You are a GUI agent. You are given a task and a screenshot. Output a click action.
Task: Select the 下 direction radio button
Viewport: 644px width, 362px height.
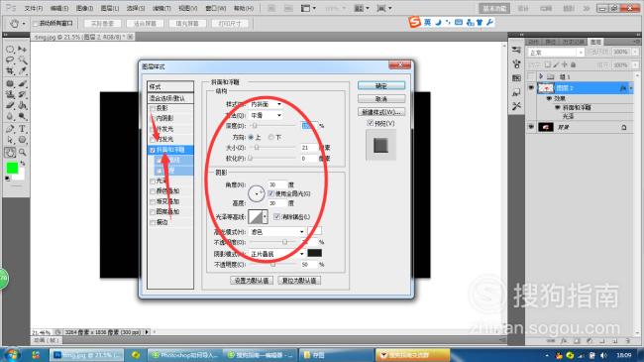(x=271, y=137)
